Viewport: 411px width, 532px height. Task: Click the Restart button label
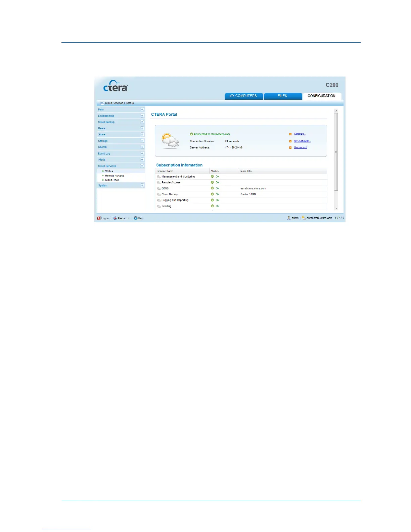(122, 218)
